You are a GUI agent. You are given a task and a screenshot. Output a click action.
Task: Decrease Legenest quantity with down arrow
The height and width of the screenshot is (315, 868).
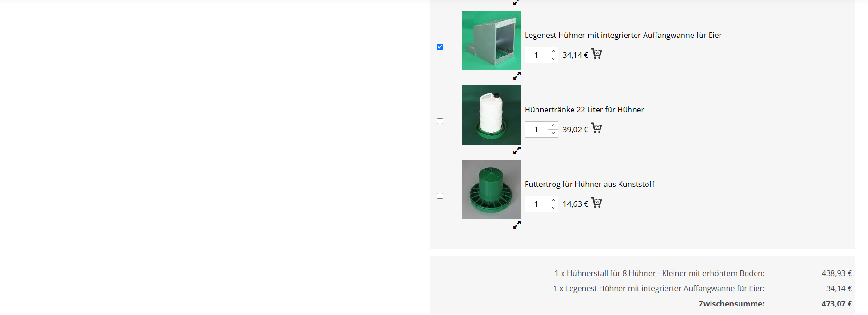pyautogui.click(x=553, y=59)
